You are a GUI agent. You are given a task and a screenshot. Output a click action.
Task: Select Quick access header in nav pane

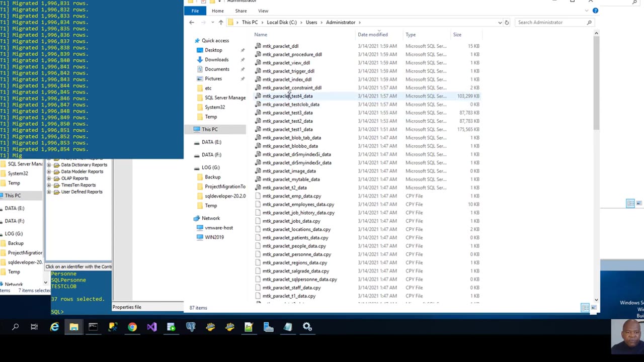coord(215,41)
